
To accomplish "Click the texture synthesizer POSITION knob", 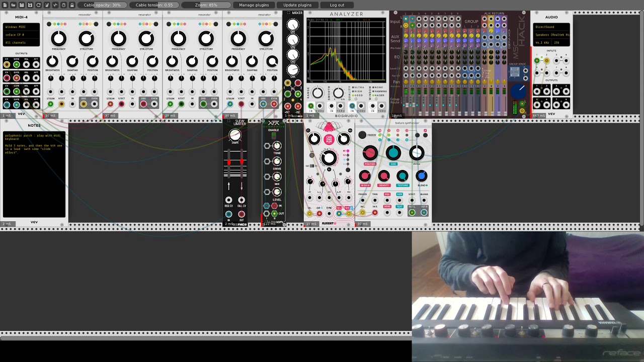I will pos(370,153).
